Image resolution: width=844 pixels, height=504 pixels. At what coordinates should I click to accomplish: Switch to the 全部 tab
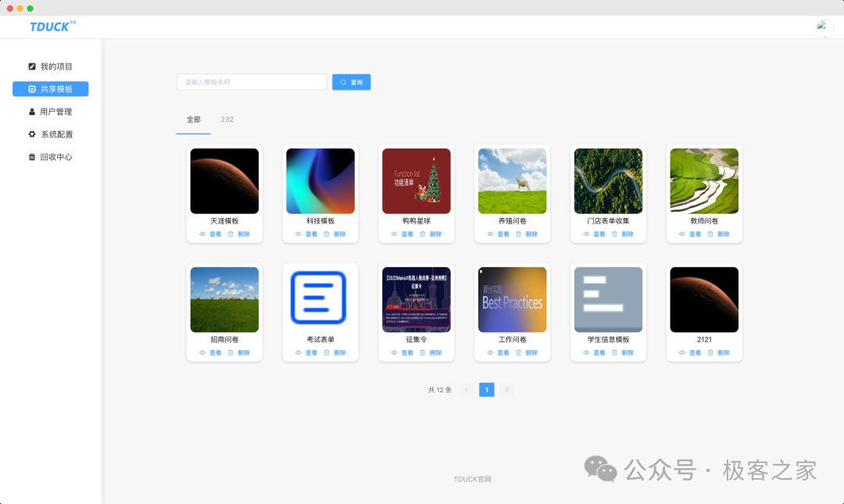(x=194, y=120)
